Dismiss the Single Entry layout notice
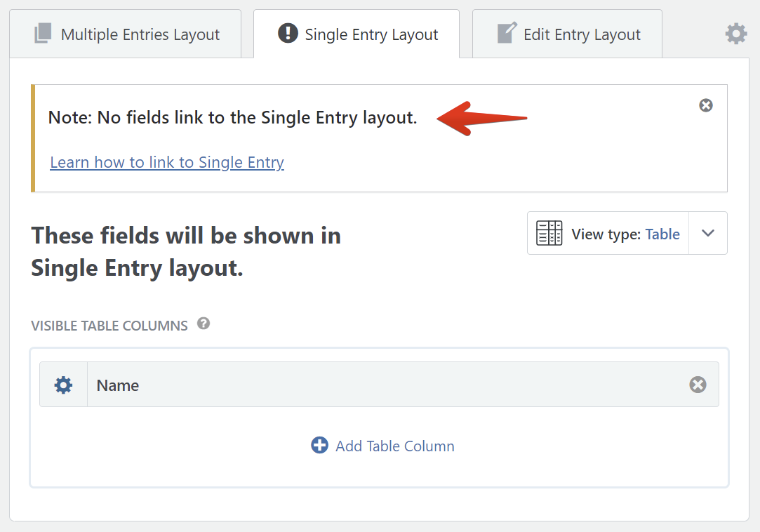This screenshot has width=760, height=532. (706, 105)
